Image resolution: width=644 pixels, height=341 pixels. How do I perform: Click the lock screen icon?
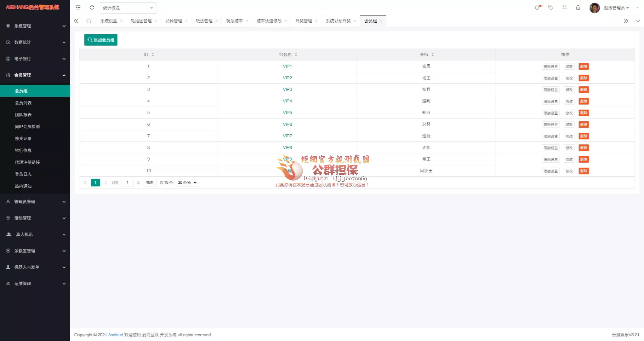(x=578, y=8)
